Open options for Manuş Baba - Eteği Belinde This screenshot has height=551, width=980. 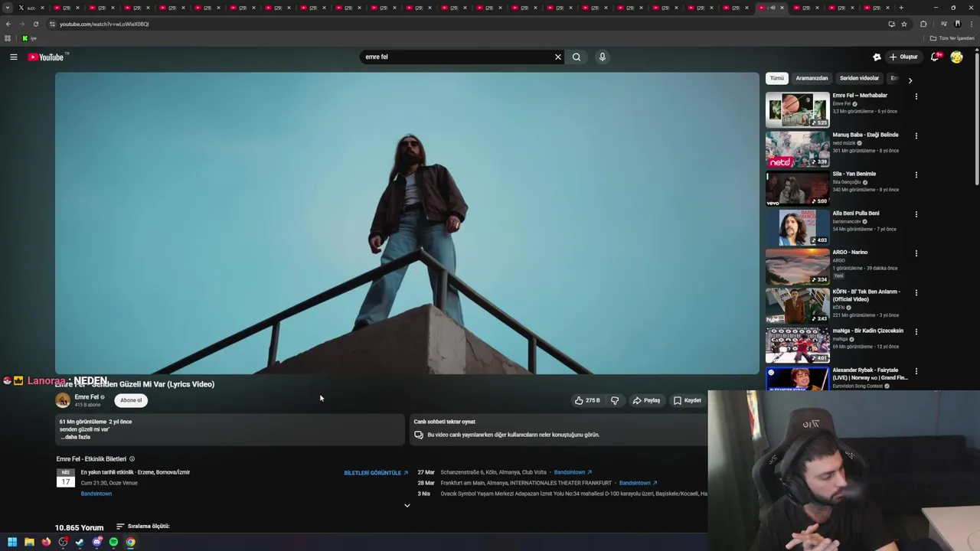(916, 135)
